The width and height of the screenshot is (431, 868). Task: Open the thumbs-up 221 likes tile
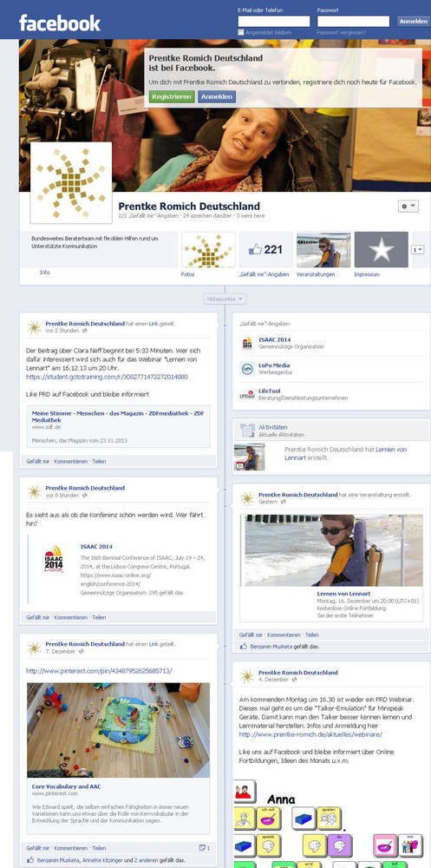(x=266, y=250)
